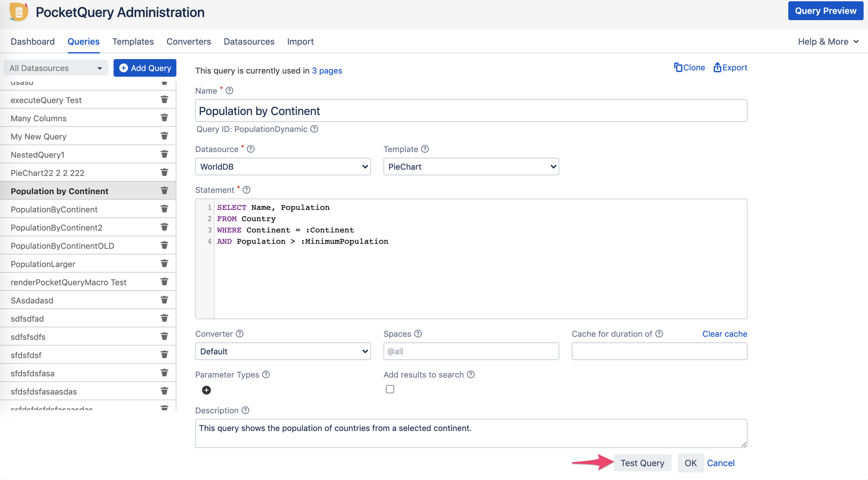Delete the executeQuery Test query
The image size is (868, 480).
pyautogui.click(x=164, y=99)
